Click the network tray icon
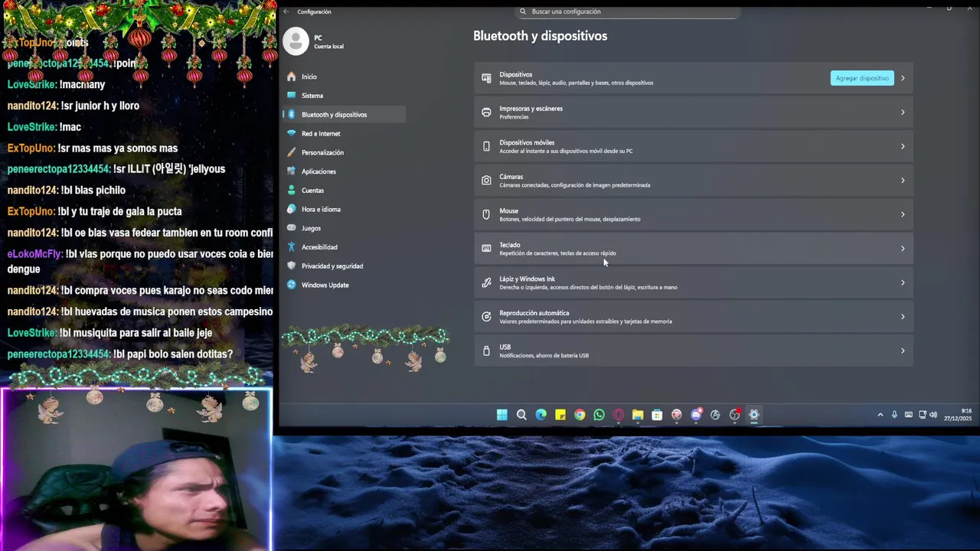Image resolution: width=980 pixels, height=551 pixels. pyautogui.click(x=922, y=415)
